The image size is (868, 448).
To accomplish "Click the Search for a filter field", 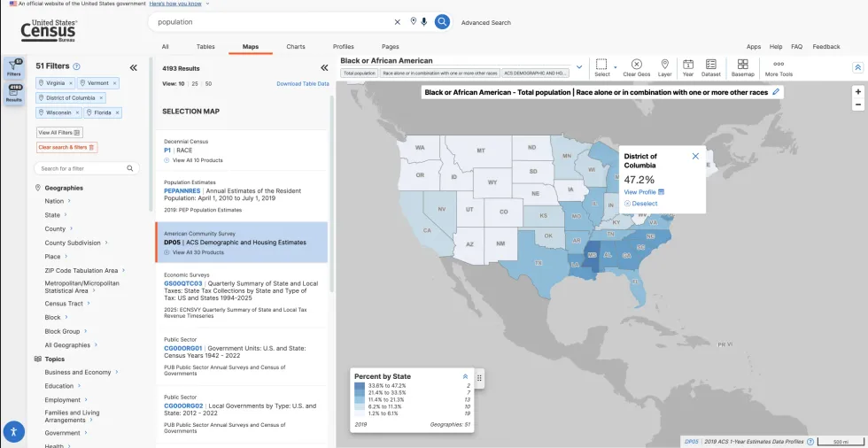I will [x=87, y=168].
